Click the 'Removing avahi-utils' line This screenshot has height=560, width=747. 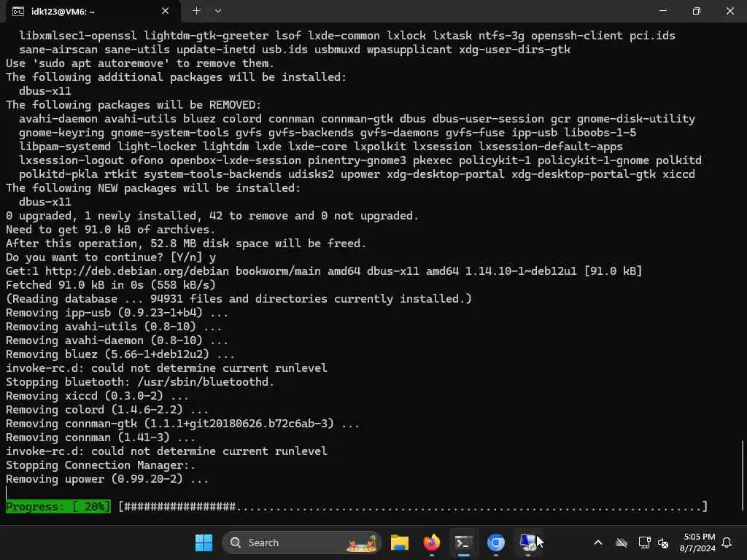113,327
